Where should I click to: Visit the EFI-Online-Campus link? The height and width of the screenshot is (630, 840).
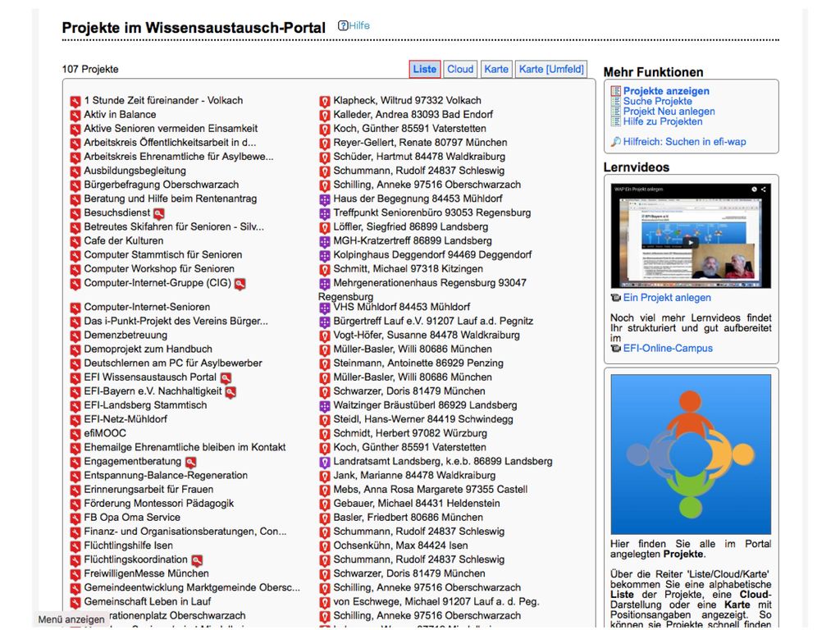pos(668,349)
